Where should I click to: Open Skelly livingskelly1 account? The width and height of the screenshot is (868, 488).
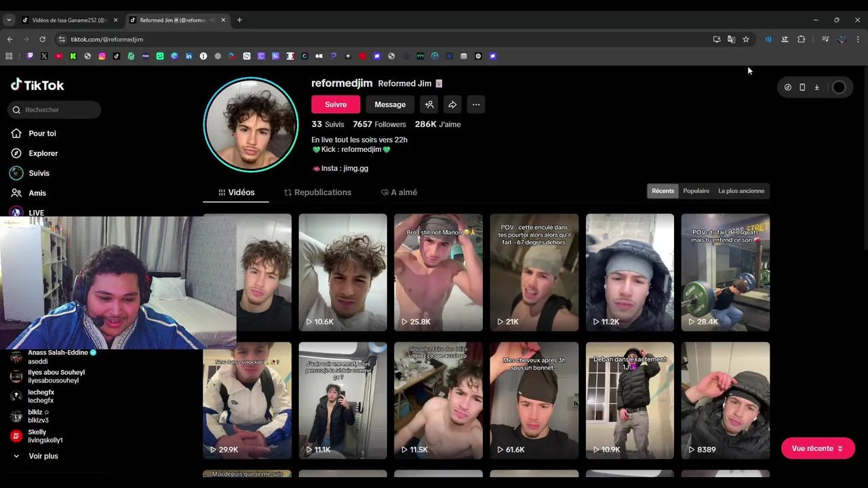coord(38,436)
